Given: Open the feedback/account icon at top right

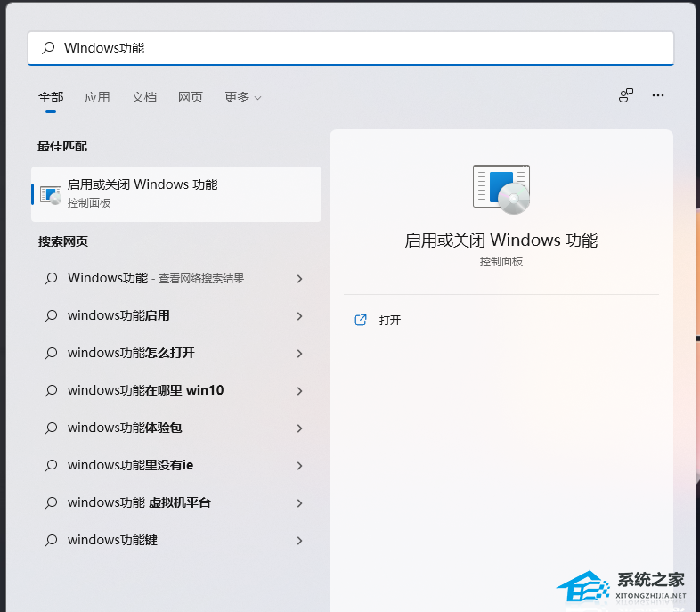Looking at the screenshot, I should pyautogui.click(x=626, y=95).
